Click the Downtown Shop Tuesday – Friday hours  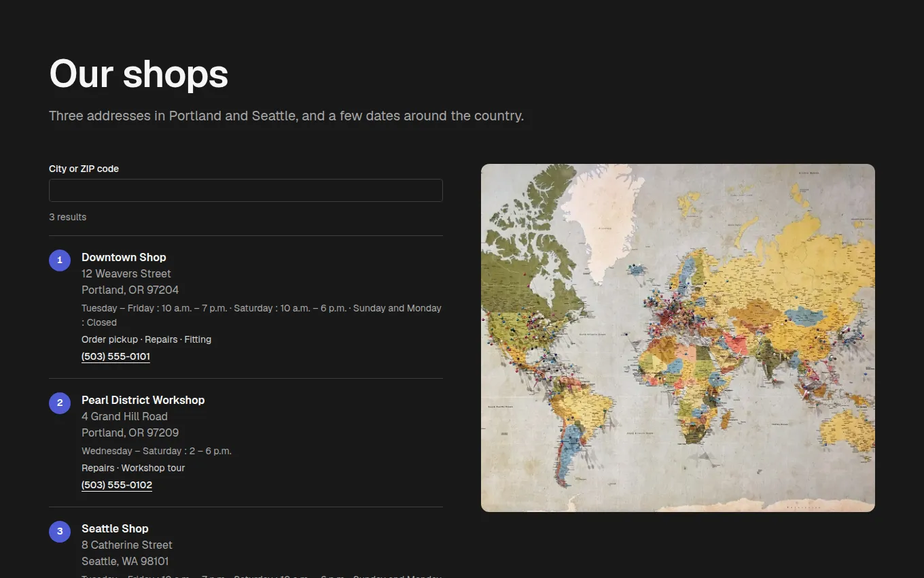pyautogui.click(x=262, y=315)
